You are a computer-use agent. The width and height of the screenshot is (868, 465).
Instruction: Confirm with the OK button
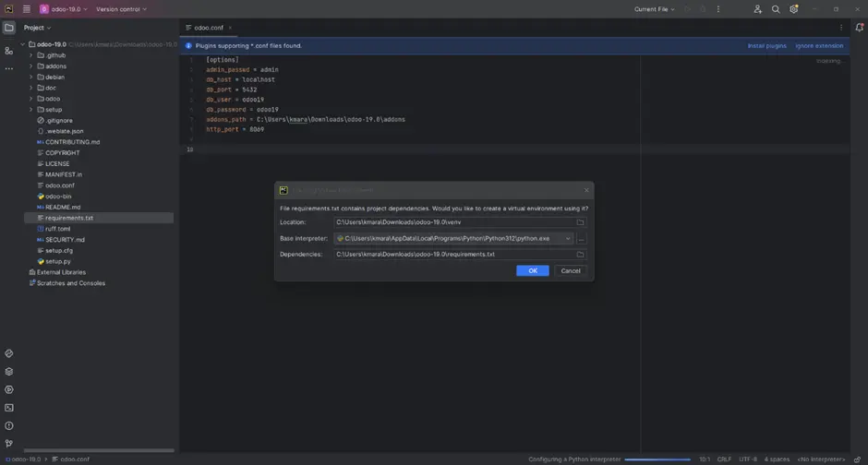coord(533,271)
